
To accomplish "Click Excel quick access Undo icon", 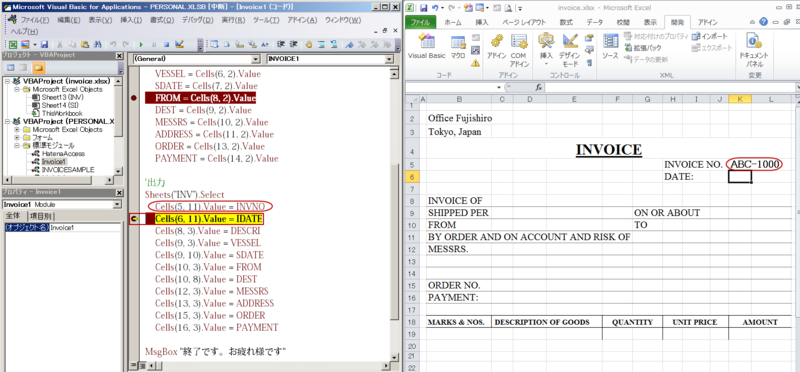I will pos(435,8).
